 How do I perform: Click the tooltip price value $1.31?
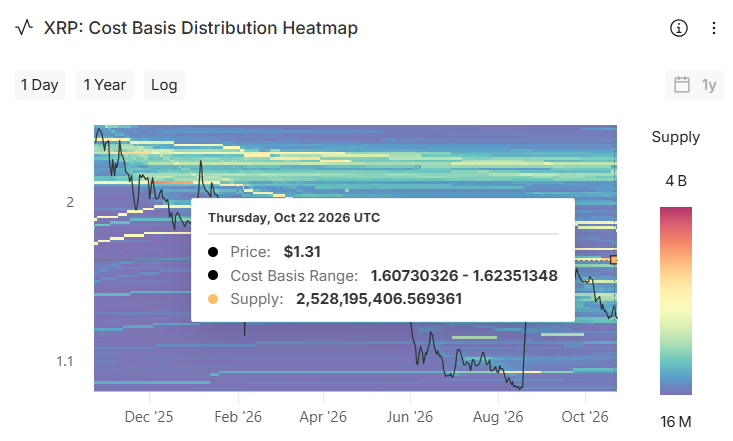(x=302, y=252)
